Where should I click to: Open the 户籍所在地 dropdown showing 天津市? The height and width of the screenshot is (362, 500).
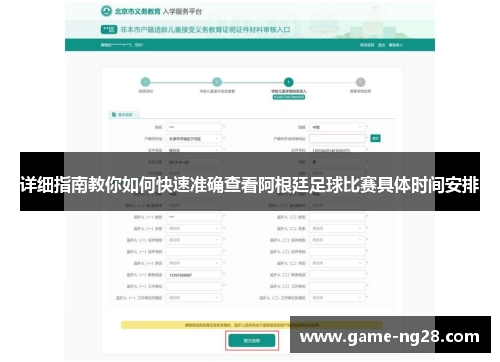[x=194, y=139]
